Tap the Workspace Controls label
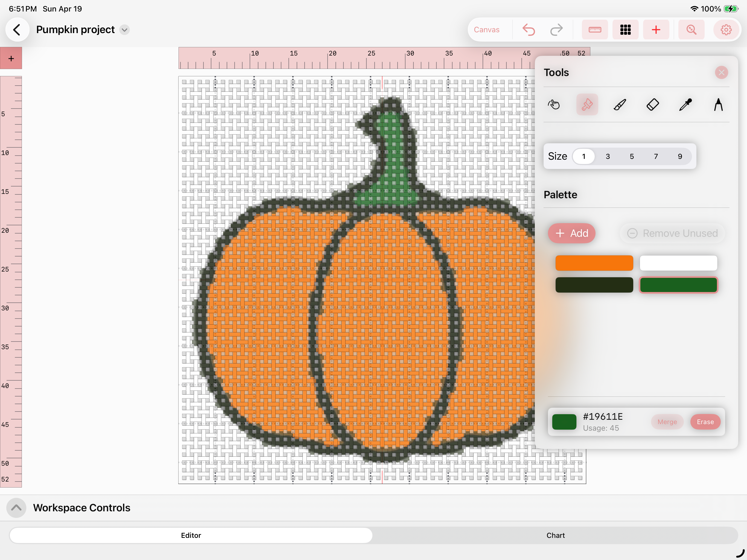 pos(81,508)
